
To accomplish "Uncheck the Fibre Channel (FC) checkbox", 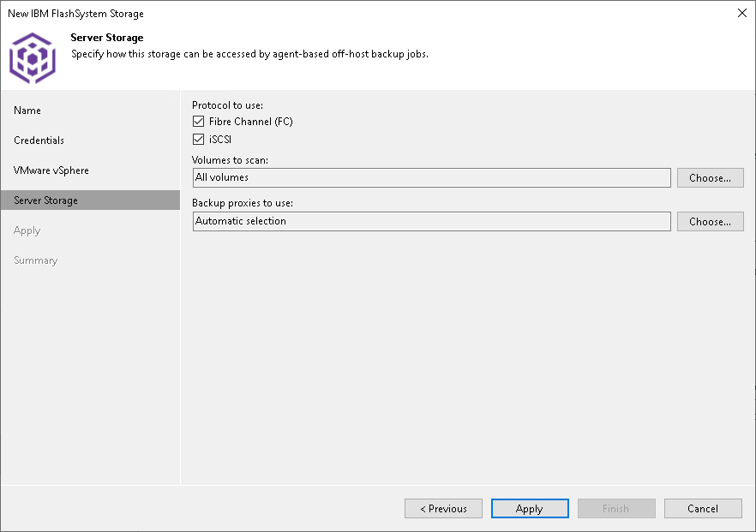I will click(198, 122).
